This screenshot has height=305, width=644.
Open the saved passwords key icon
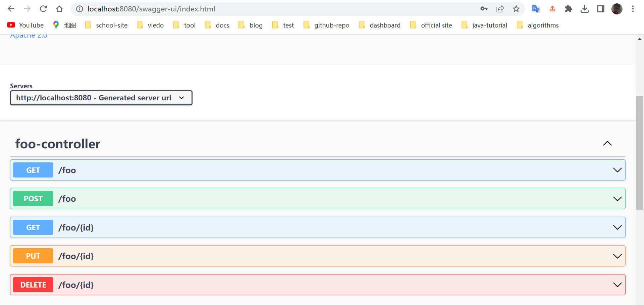pyautogui.click(x=484, y=9)
